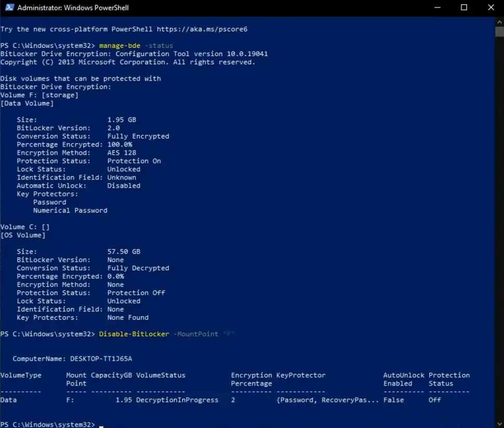Click the vertical scrollbar thumb
This screenshot has width=504, height=428.
pos(499,32)
